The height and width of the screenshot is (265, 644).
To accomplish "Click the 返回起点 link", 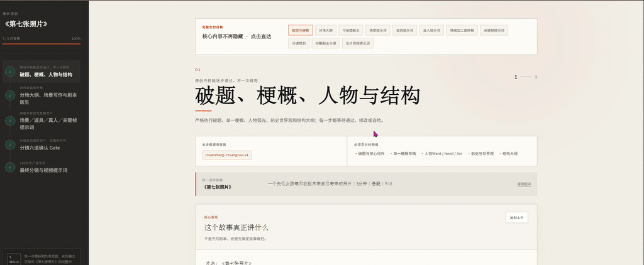I will point(524,184).
